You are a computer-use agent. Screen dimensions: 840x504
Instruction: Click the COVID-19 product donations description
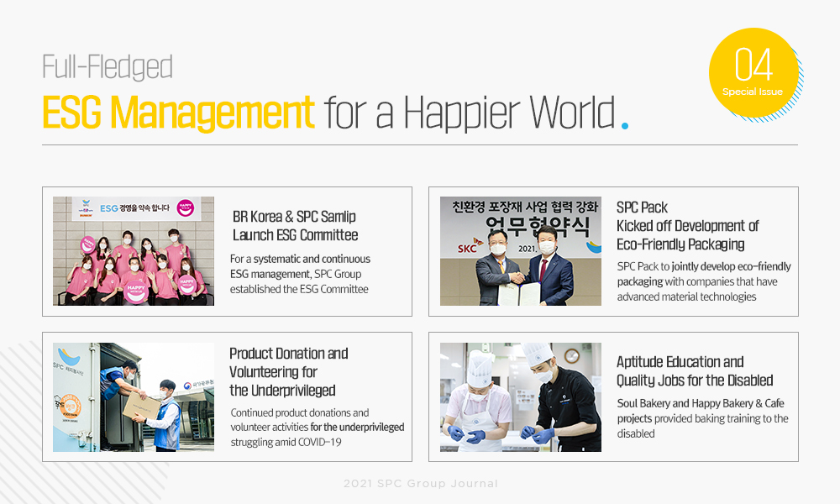tap(317, 428)
